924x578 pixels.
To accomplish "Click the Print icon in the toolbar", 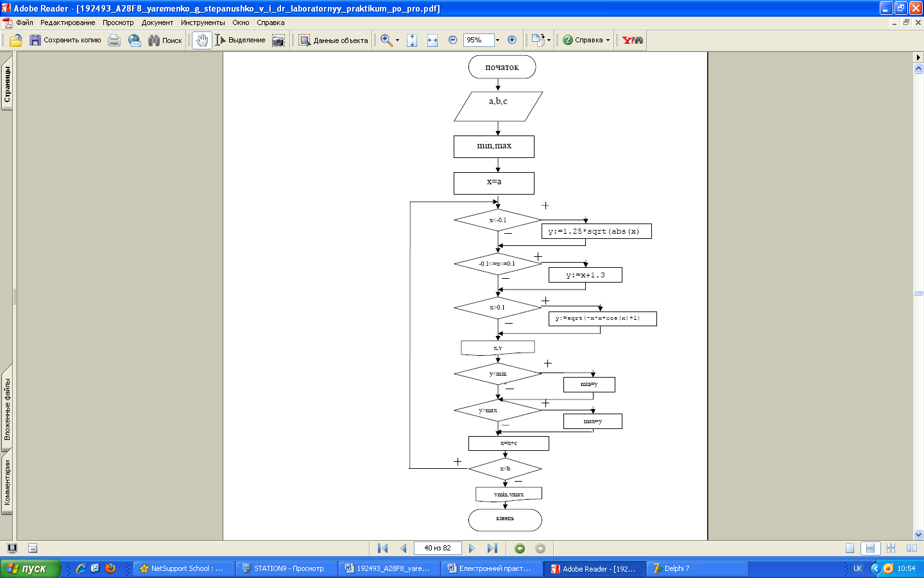I will (x=114, y=40).
